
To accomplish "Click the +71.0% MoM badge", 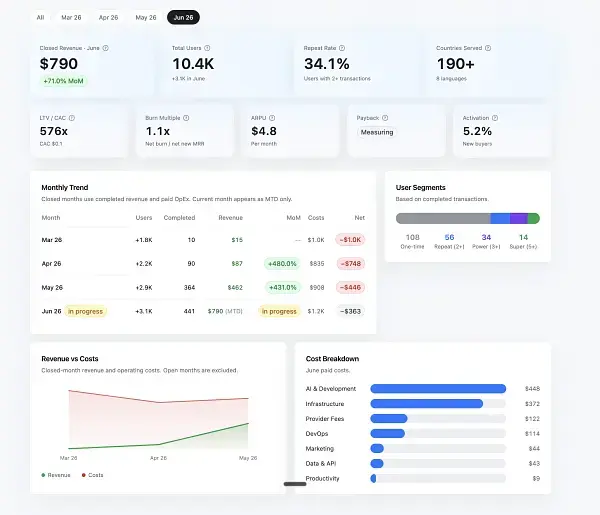I will 64,81.
